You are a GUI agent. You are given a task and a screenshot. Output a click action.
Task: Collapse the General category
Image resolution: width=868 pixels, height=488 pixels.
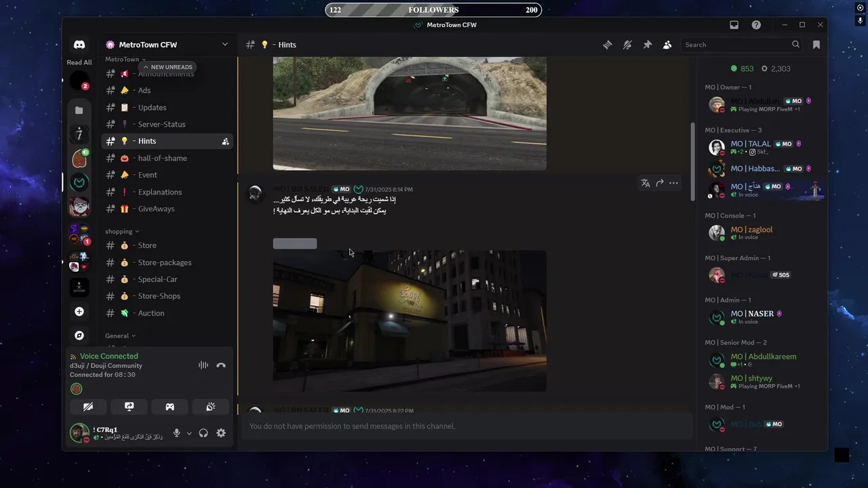[120, 336]
